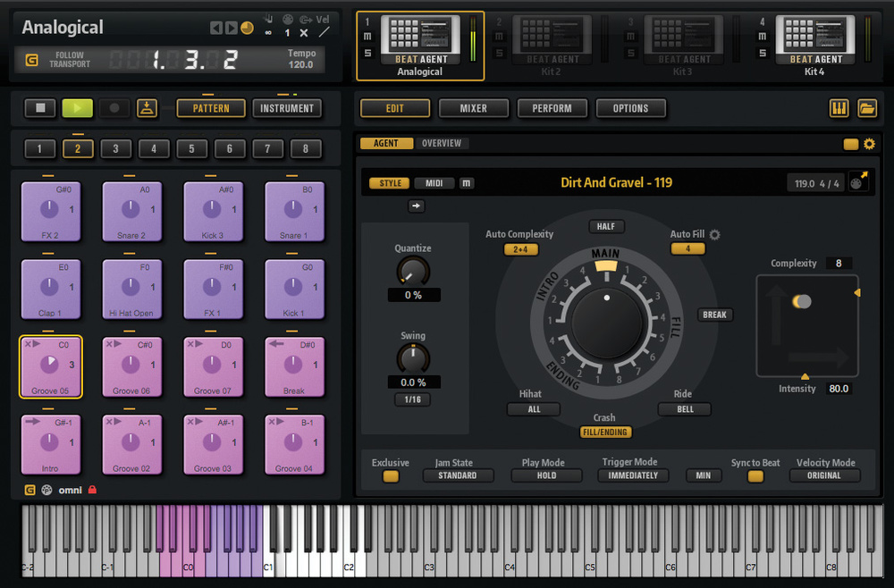Click the MIDI export icon beside the time signature

tap(856, 182)
